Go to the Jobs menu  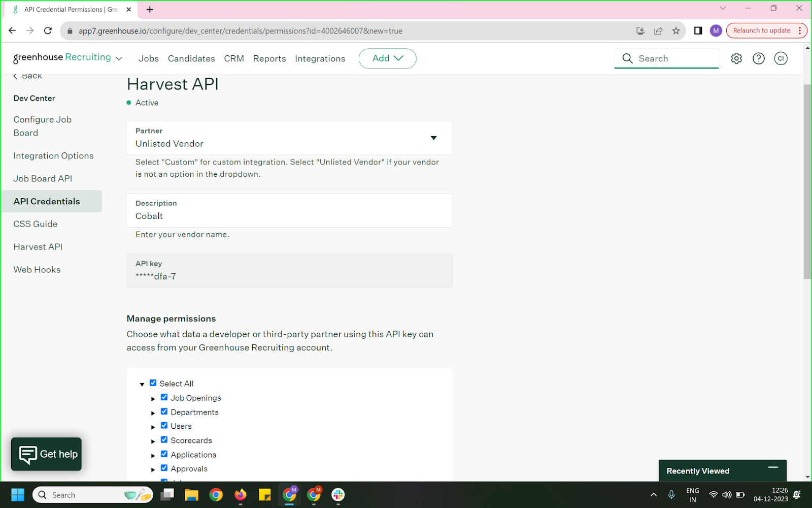149,59
